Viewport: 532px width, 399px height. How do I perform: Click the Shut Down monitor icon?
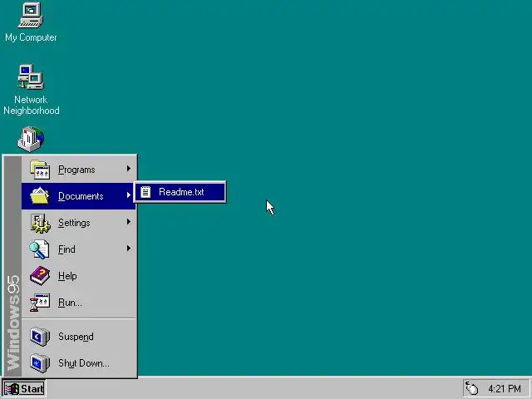(x=40, y=363)
